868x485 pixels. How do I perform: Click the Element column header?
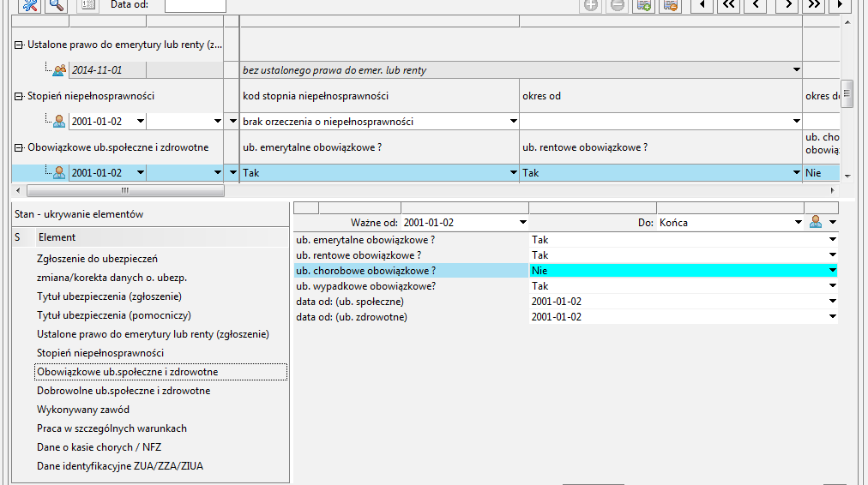pos(57,237)
